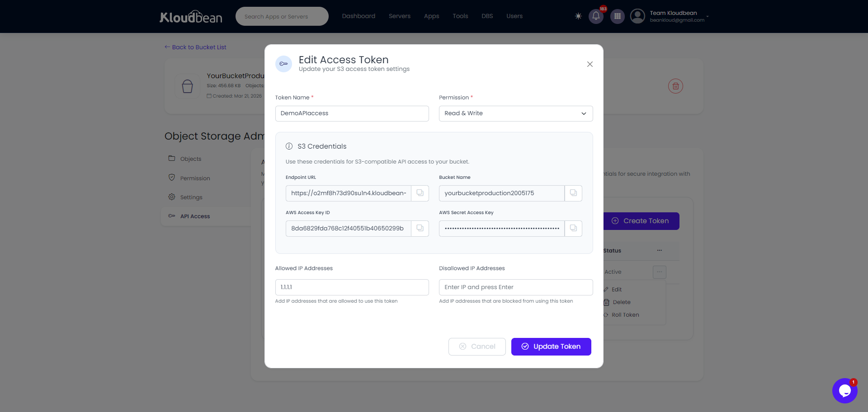Focus the Disallowed IP Addresses field
The width and height of the screenshot is (868, 412).
click(515, 287)
